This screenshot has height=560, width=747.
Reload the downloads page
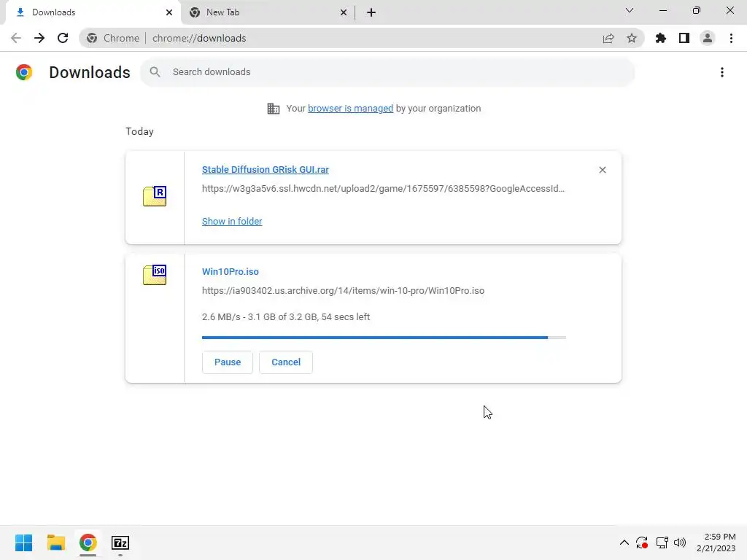coord(63,38)
